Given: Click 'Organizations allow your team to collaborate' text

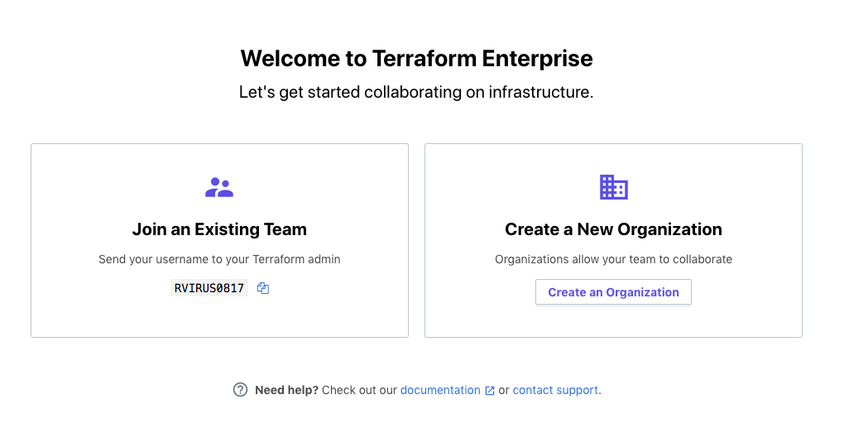Looking at the screenshot, I should pos(613,259).
